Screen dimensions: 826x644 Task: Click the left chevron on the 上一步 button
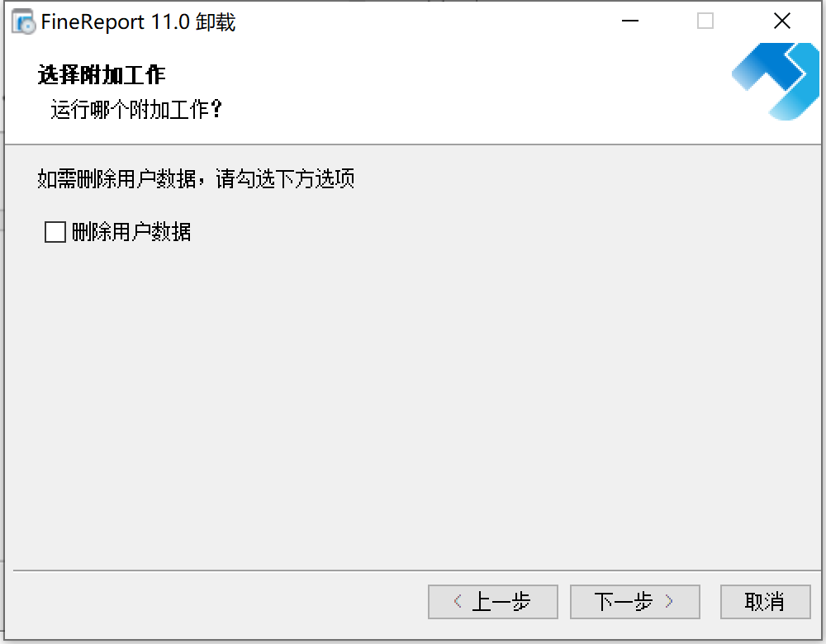click(x=458, y=601)
